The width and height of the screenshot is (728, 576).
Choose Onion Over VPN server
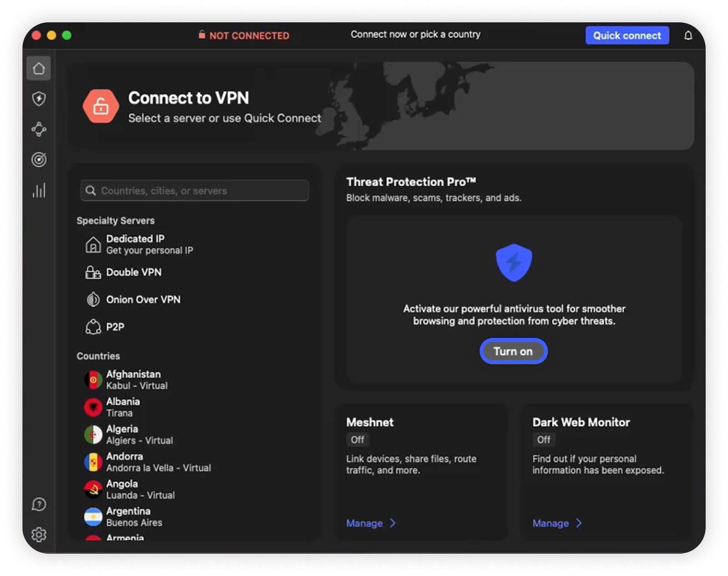pyautogui.click(x=143, y=300)
